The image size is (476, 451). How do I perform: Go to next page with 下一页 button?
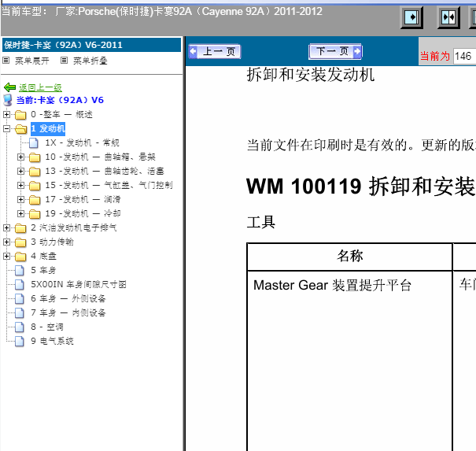point(335,51)
